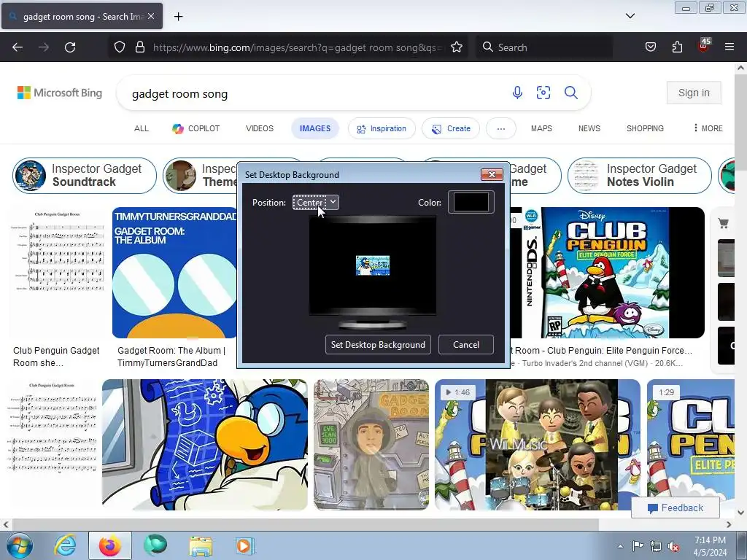Click the Bing visual search camera icon
The height and width of the screenshot is (560, 747).
tap(543, 93)
